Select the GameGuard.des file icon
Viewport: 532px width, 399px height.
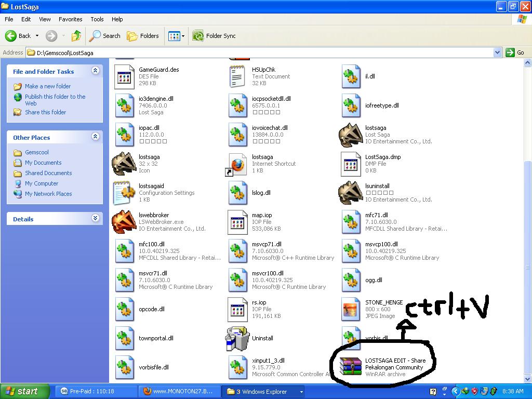[124, 77]
